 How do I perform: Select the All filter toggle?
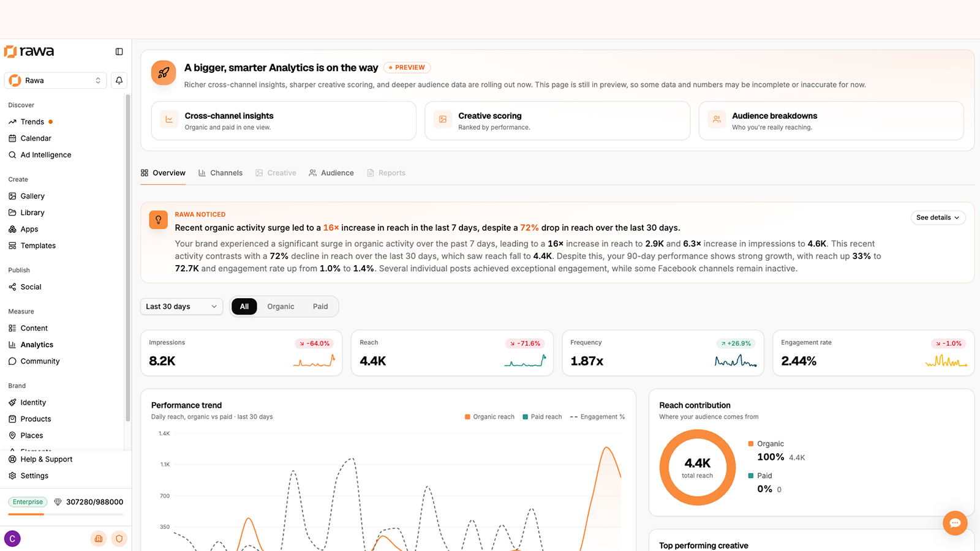tap(244, 307)
